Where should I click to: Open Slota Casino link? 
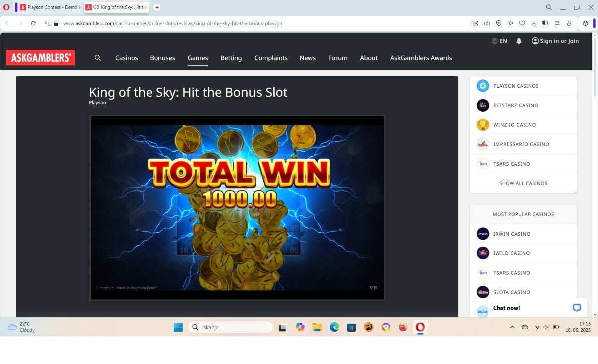click(523, 292)
